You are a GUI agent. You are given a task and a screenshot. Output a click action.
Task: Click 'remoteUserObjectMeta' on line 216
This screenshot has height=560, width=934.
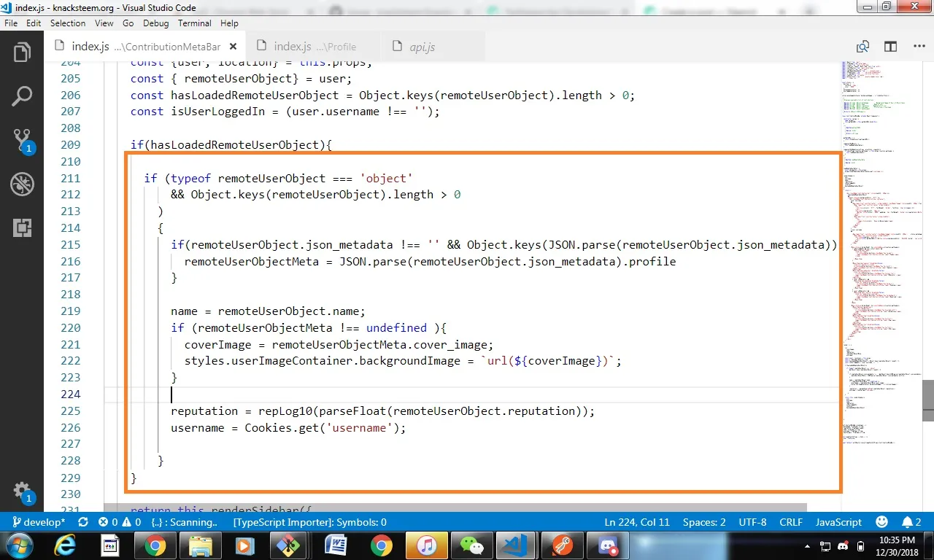click(x=252, y=261)
